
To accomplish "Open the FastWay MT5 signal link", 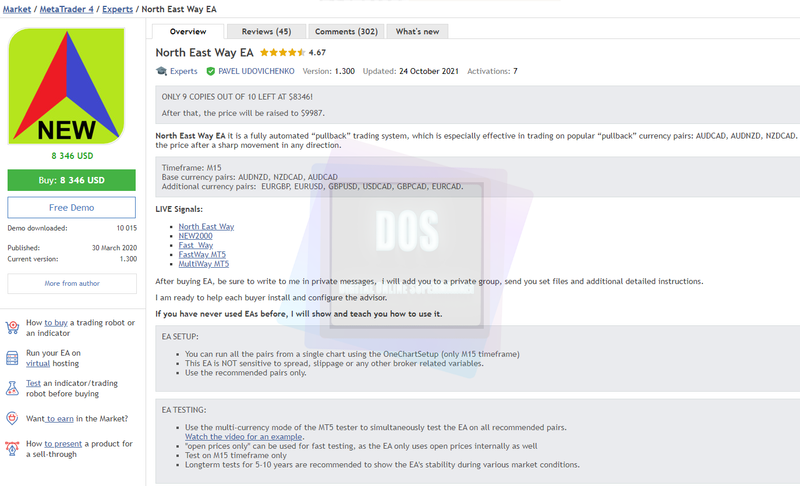I will pyautogui.click(x=202, y=254).
